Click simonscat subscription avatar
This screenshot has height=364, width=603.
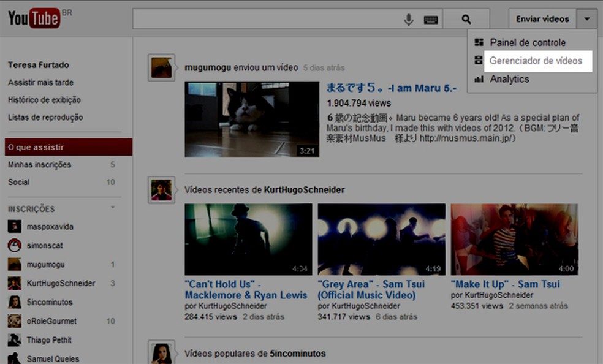tap(15, 245)
